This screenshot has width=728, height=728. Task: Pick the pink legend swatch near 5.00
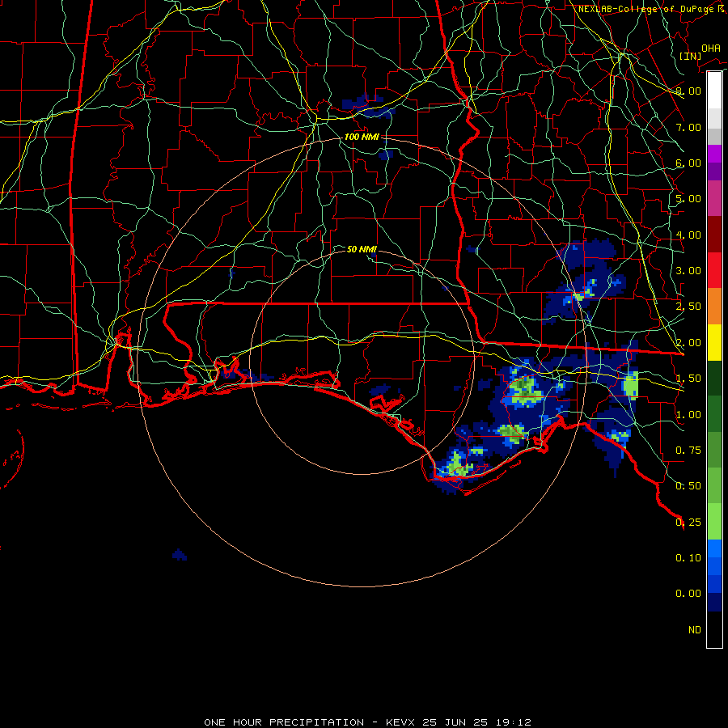[x=714, y=199]
